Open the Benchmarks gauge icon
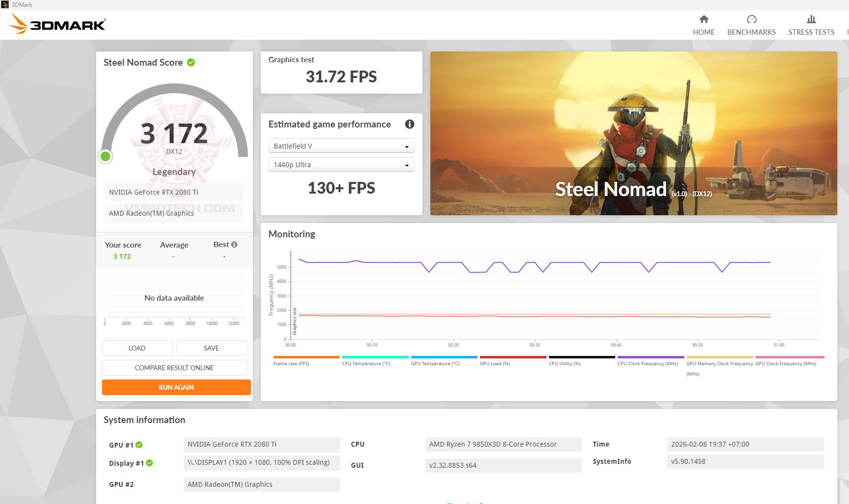 click(751, 19)
